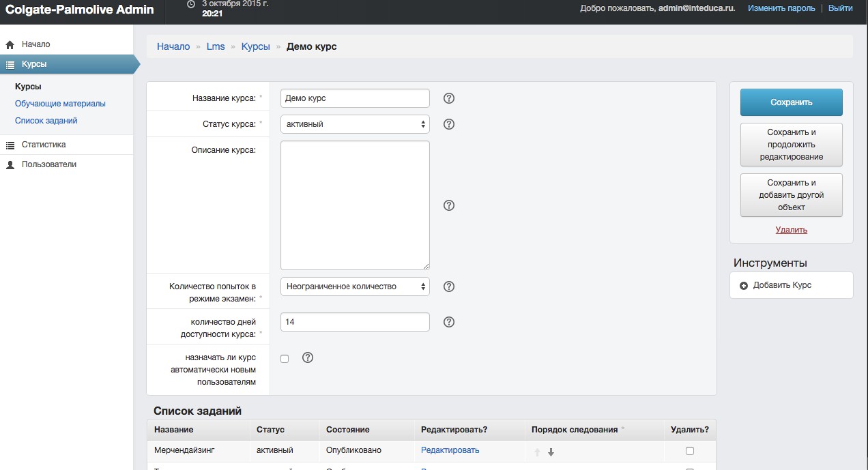Open Пользователи section in sidebar
The height and width of the screenshot is (470, 868).
point(48,164)
